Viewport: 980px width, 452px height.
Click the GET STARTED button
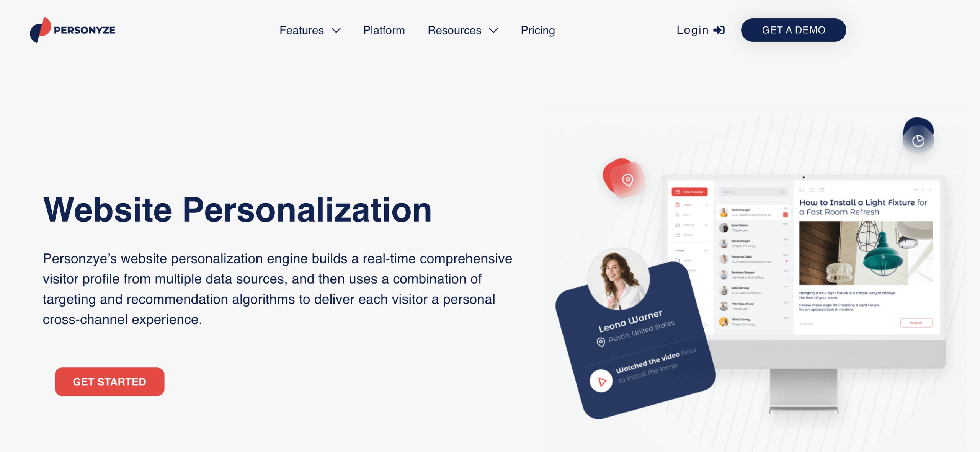coord(109,381)
